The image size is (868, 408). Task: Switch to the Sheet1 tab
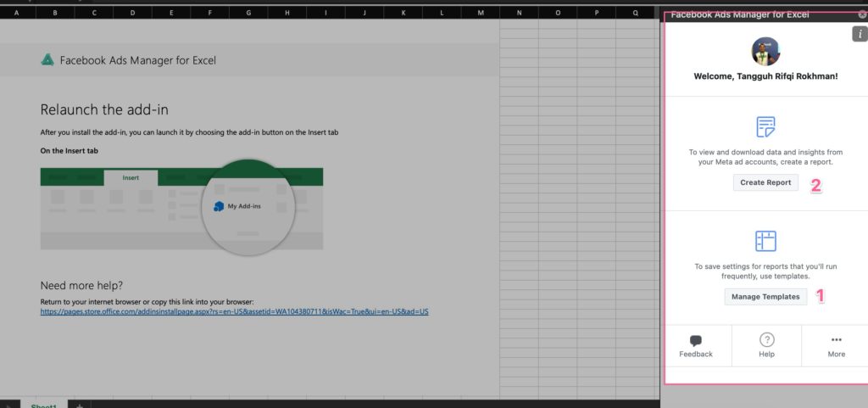(x=43, y=405)
